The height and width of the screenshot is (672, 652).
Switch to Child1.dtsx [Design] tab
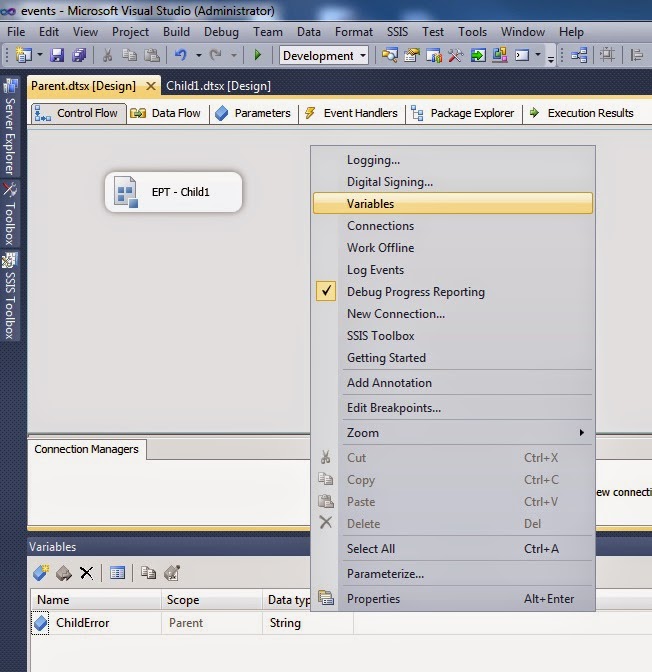(x=218, y=86)
